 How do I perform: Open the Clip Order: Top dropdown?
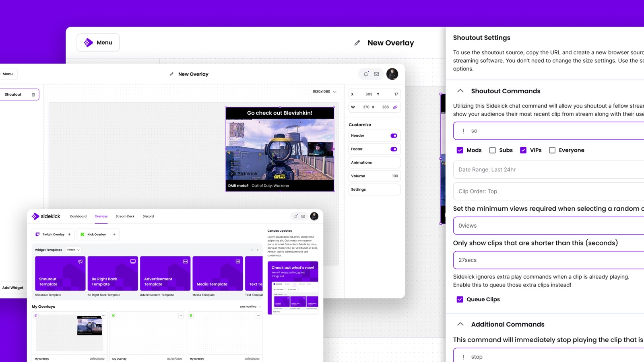click(549, 191)
